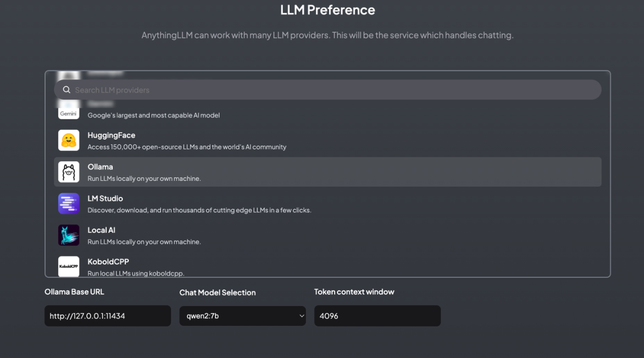The width and height of the screenshot is (644, 358).
Task: Click the Local AI llama logo icon
Action: point(69,235)
